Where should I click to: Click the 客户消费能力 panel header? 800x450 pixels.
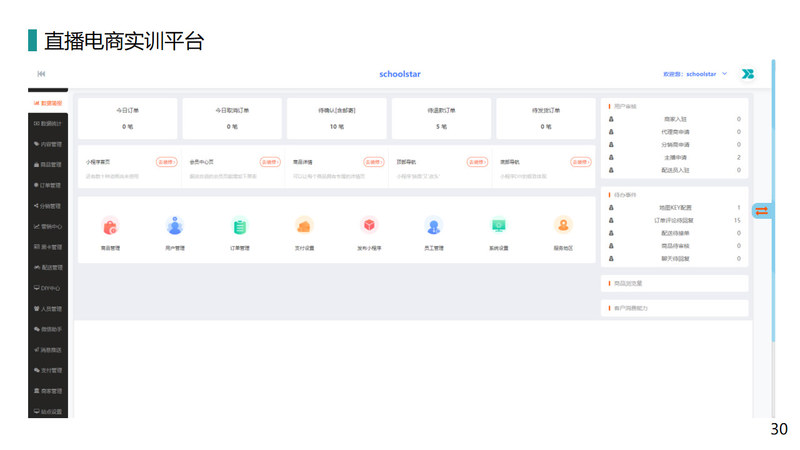(x=674, y=308)
